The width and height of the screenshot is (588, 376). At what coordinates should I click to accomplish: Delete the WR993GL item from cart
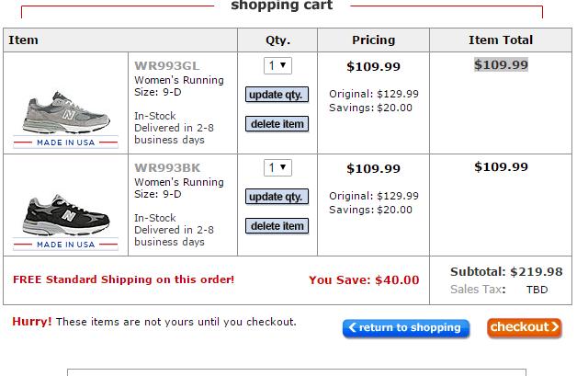[277, 124]
